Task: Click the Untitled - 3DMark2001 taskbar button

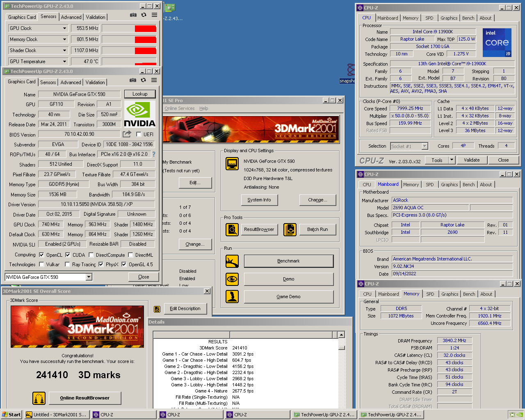Action: [x=56, y=415]
